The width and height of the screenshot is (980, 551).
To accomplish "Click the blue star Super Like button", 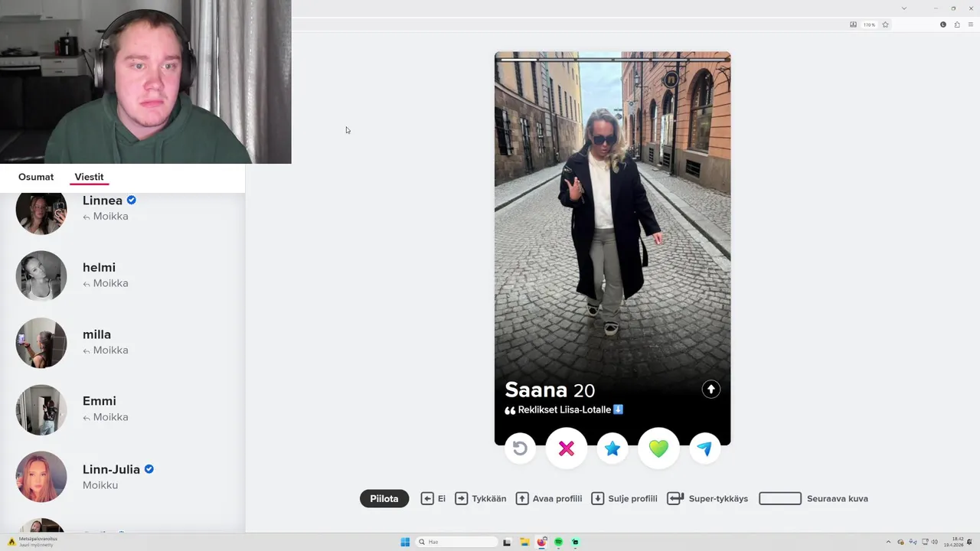I will [612, 448].
